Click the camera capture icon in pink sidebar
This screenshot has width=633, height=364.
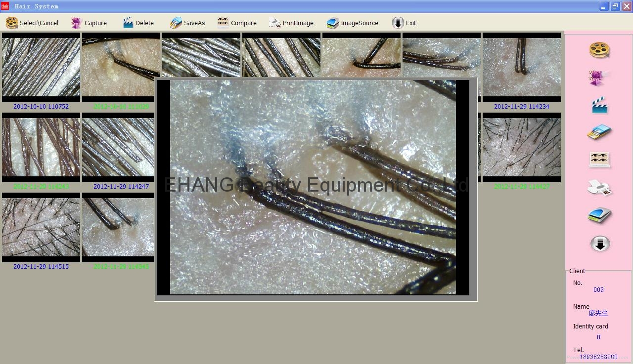[x=599, y=78]
